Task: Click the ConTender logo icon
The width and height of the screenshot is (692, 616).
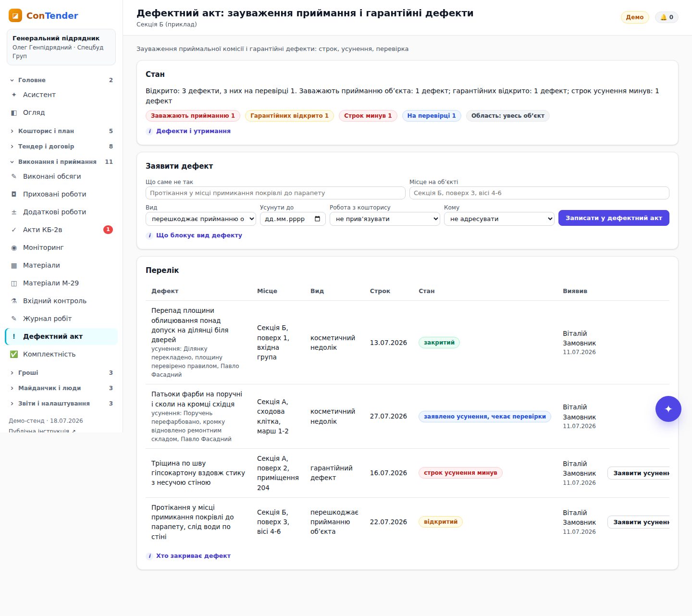Action: pos(15,15)
